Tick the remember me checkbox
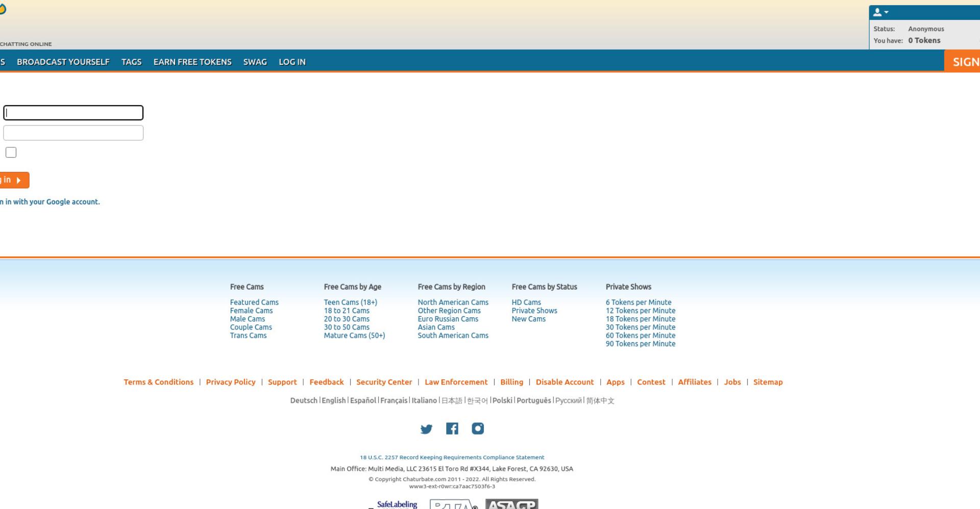The width and height of the screenshot is (980, 509). click(11, 152)
